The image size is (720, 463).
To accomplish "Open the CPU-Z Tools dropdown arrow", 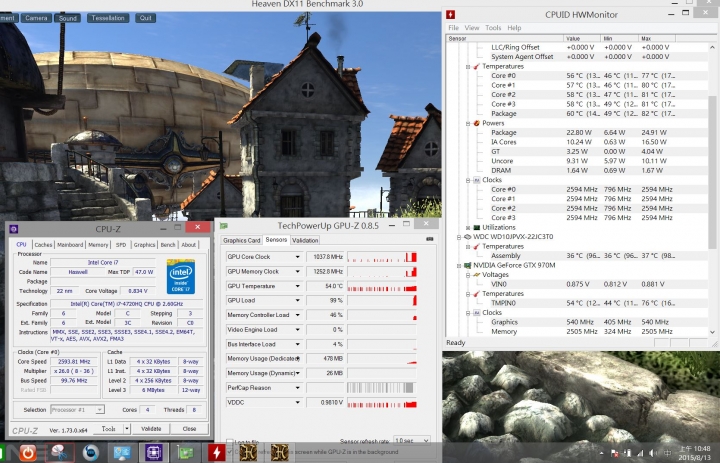I will pyautogui.click(x=127, y=429).
